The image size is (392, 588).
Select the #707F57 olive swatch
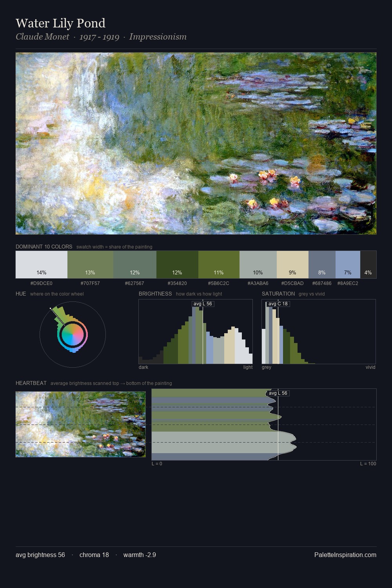[x=90, y=265]
